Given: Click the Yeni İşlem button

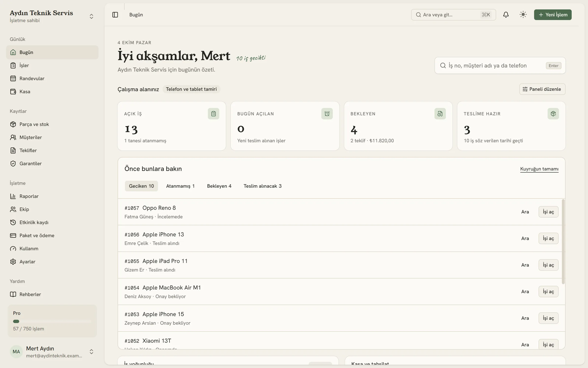Looking at the screenshot, I should coord(553,15).
